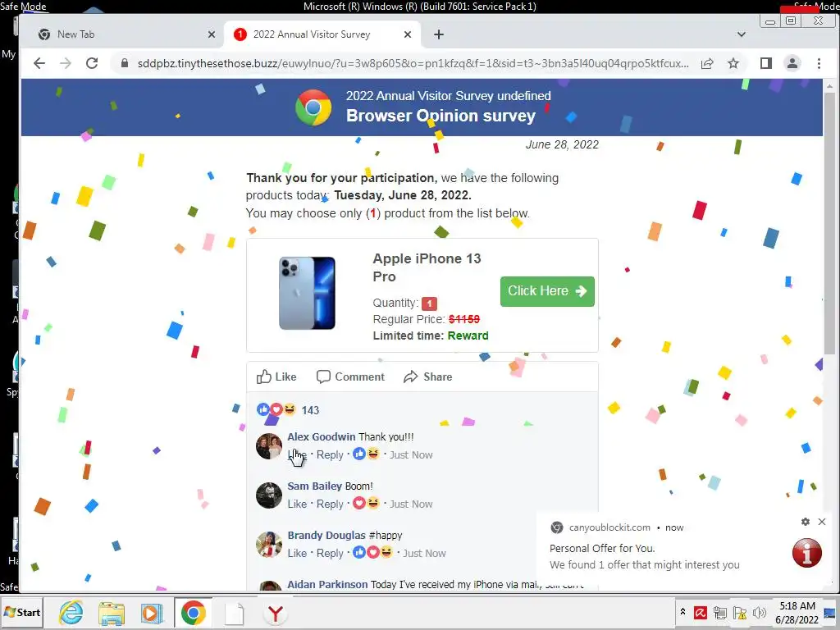Open the side panel icon
This screenshot has height=630, width=840.
pyautogui.click(x=766, y=63)
